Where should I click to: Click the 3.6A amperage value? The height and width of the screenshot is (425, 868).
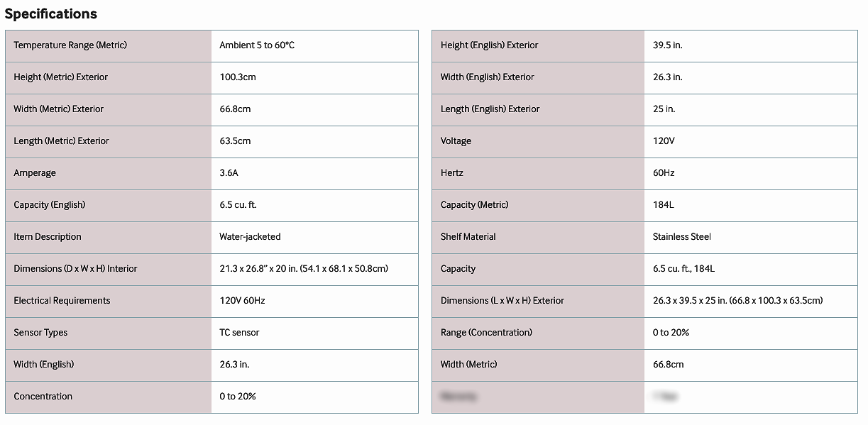229,173
